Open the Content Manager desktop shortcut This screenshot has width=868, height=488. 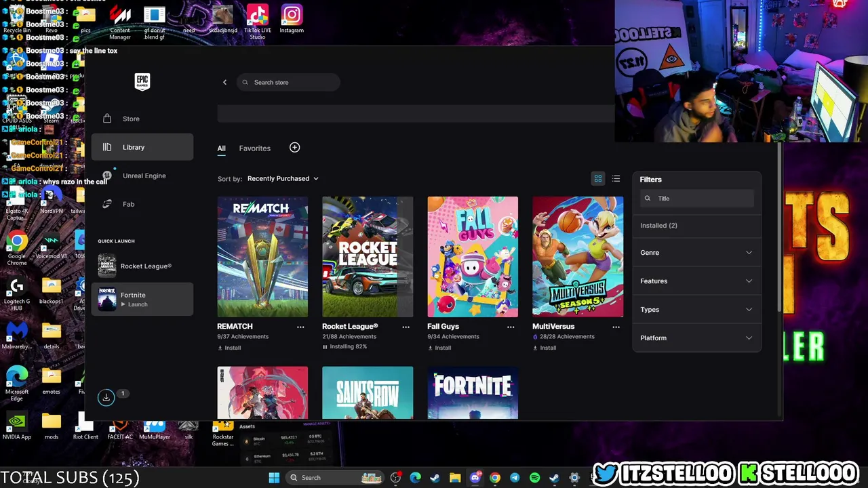tap(120, 22)
